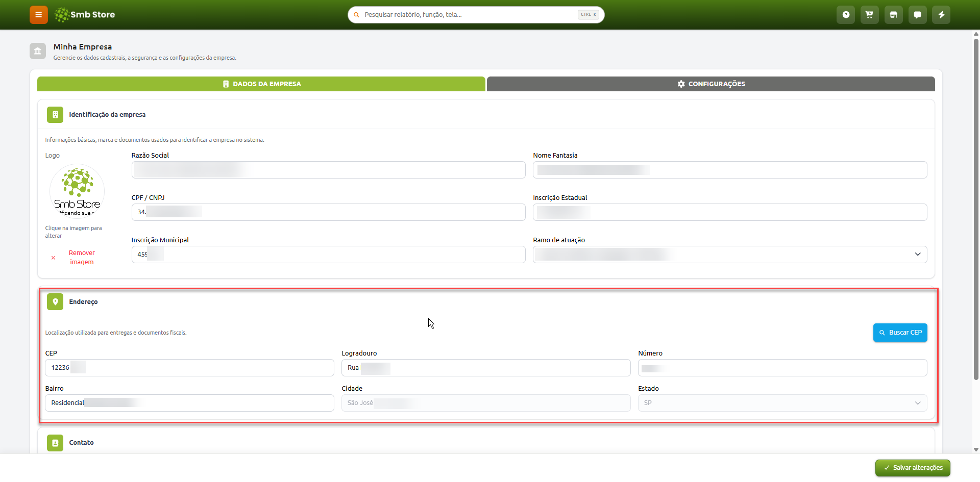Click Salvar alterações button
Image resolution: width=980 pixels, height=482 pixels.
tap(913, 468)
